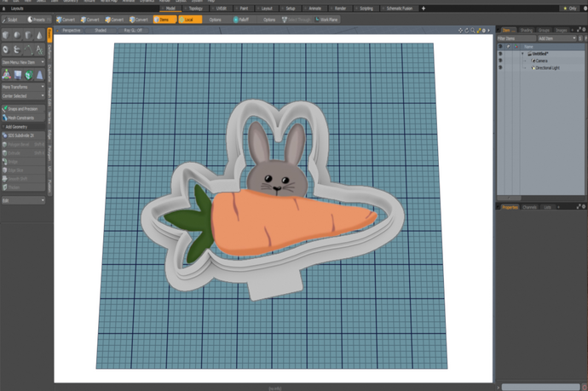Expand the Center Selected dropdown
This screenshot has height=391, width=588.
(x=22, y=96)
